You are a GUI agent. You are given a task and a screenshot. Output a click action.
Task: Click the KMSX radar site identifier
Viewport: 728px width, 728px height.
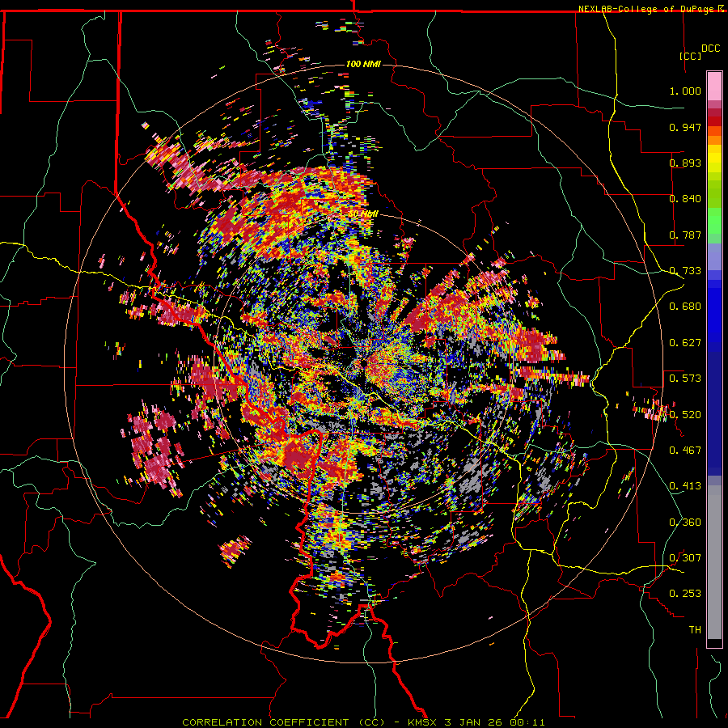tap(423, 722)
